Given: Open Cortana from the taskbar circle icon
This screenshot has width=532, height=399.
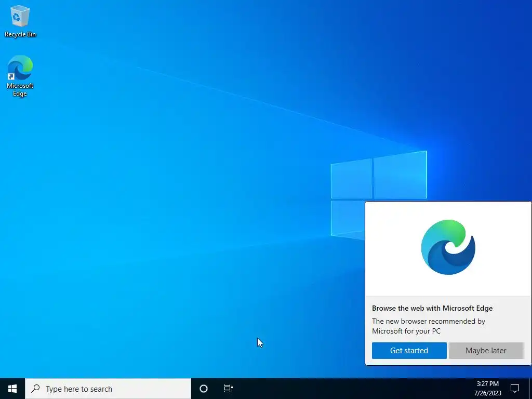Looking at the screenshot, I should point(204,389).
